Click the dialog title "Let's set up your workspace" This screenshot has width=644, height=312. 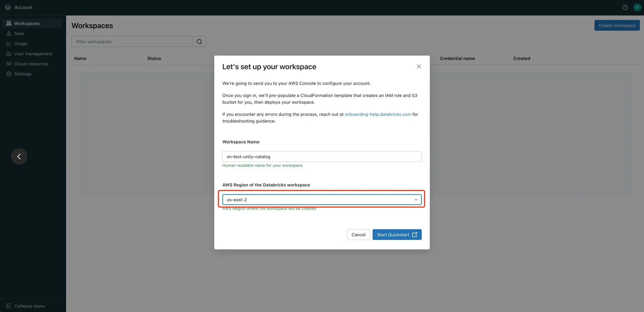click(x=269, y=67)
